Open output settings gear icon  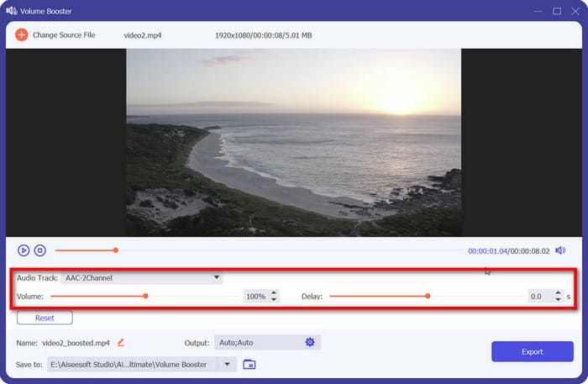coord(310,342)
